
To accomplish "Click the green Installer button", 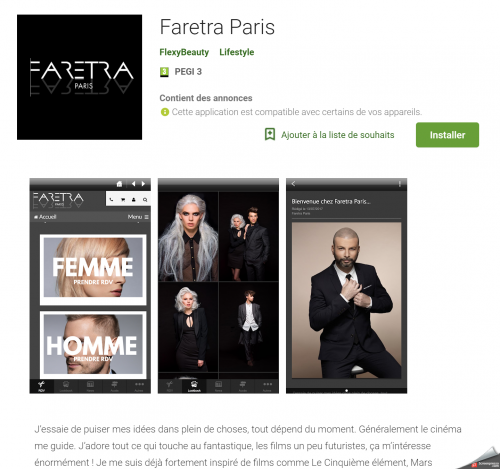I will 447,135.
